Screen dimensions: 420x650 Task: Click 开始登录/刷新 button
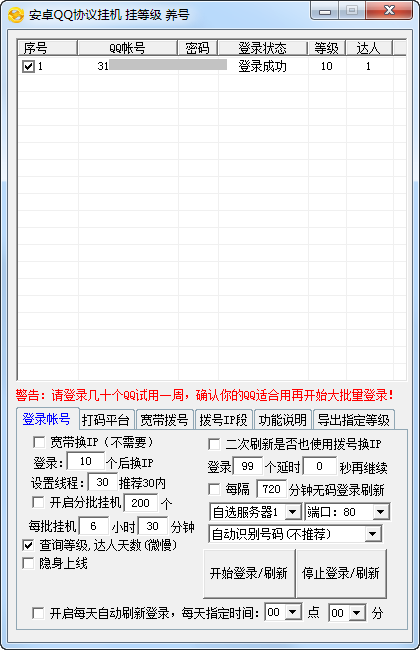(x=249, y=573)
